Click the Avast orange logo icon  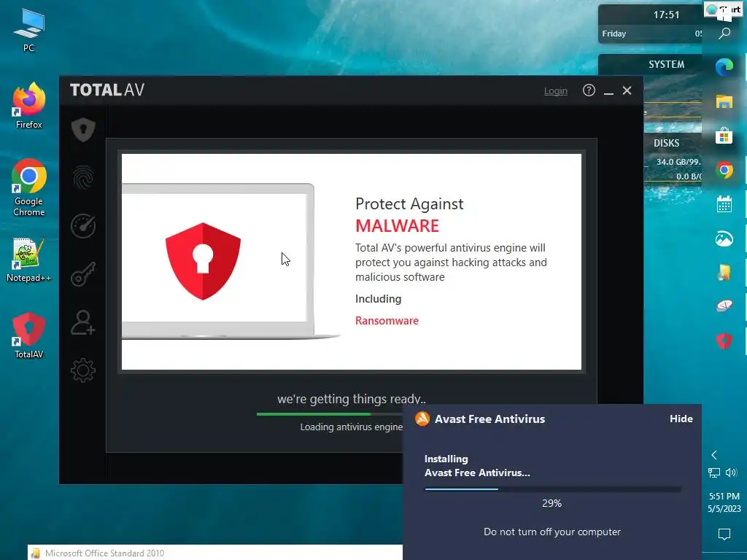coord(422,419)
